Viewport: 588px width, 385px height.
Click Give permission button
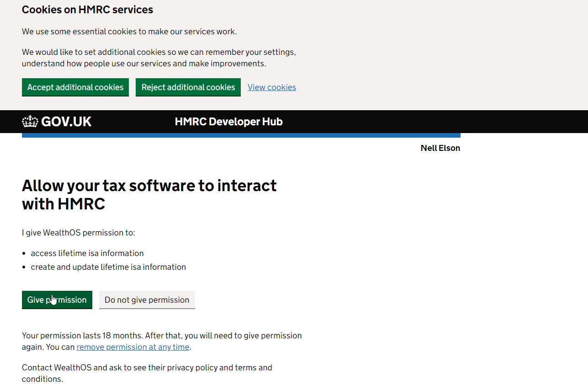[57, 300]
